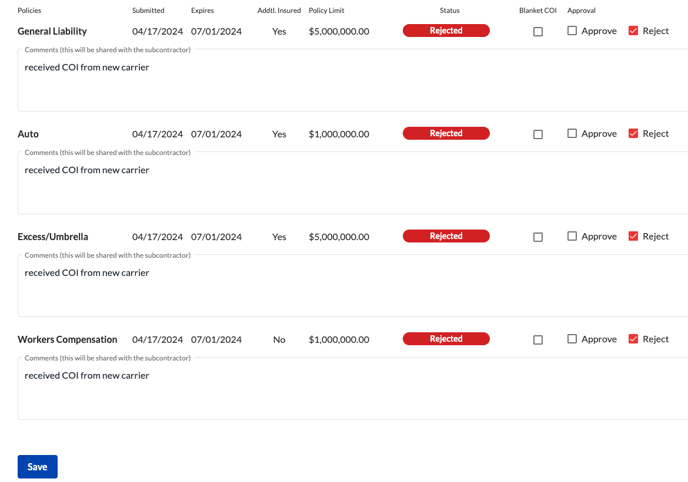688x482 pixels.
Task: Tick Approve checkbox for Workers Compensation
Action: (572, 339)
